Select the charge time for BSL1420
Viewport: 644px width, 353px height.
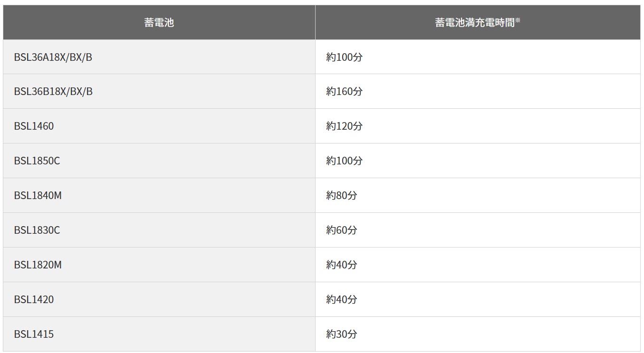coord(341,299)
